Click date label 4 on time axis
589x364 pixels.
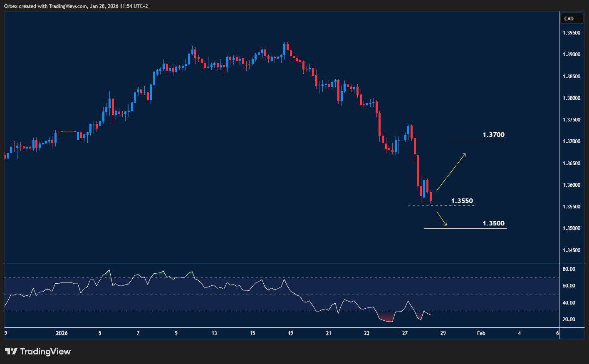520,333
